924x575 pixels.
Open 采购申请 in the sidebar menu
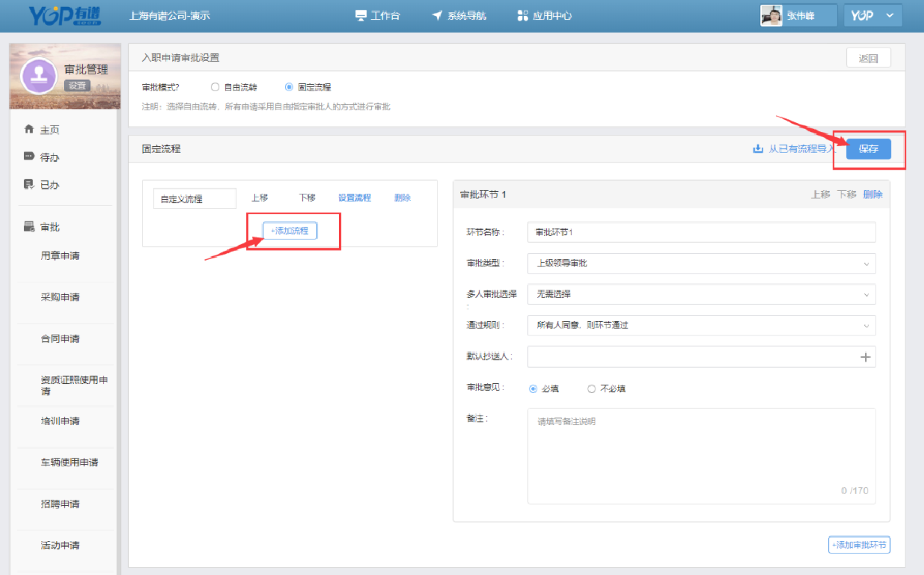(x=60, y=297)
